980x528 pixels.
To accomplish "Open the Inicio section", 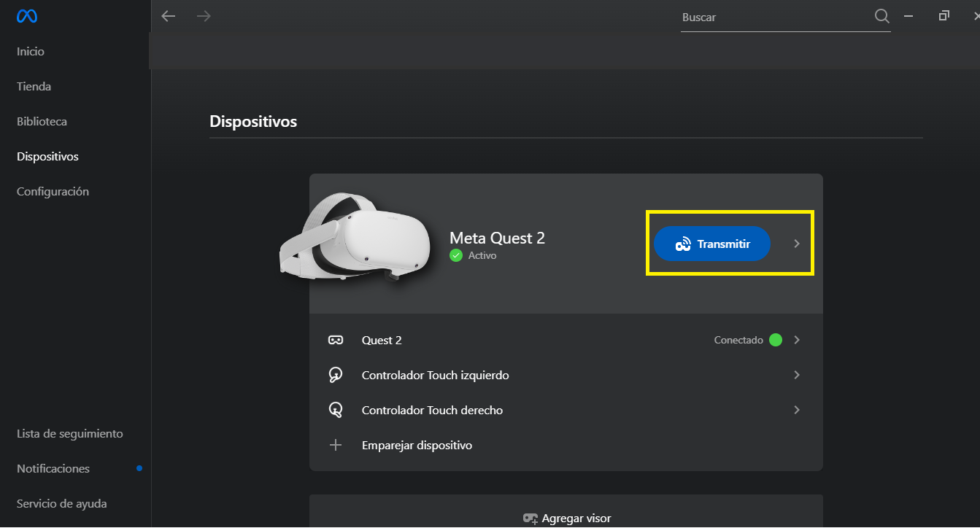I will coord(31,52).
